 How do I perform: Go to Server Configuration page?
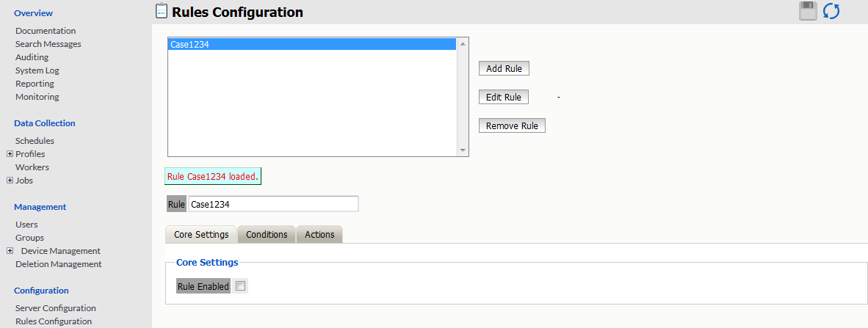tap(56, 308)
